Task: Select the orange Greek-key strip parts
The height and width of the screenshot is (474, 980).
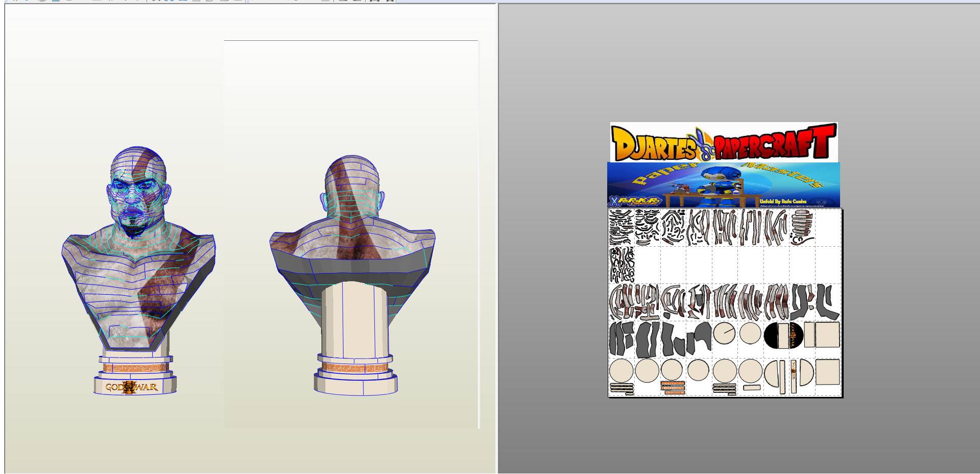Action: point(673,388)
